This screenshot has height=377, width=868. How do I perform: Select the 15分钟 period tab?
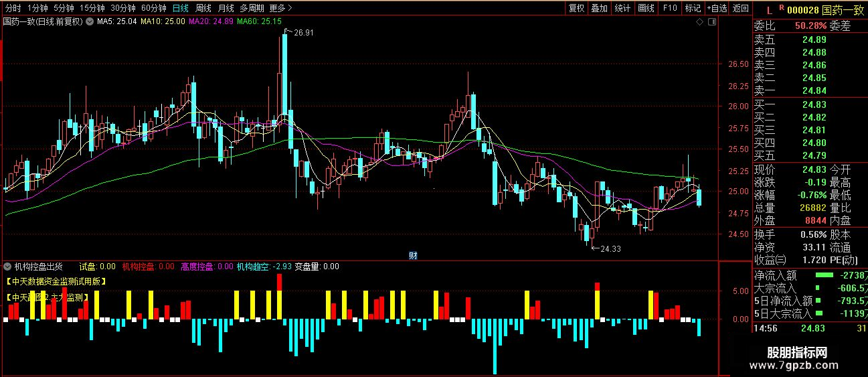[x=92, y=8]
